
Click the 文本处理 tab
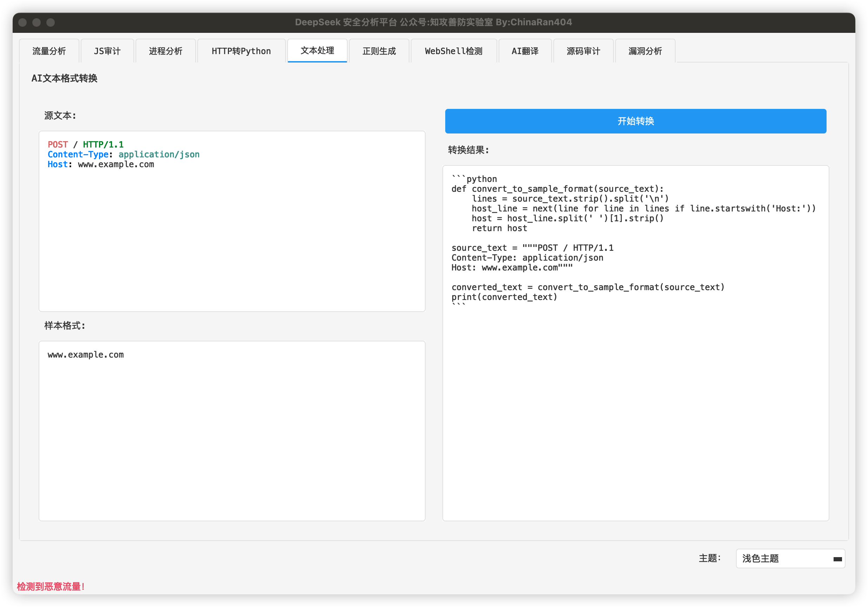point(317,51)
